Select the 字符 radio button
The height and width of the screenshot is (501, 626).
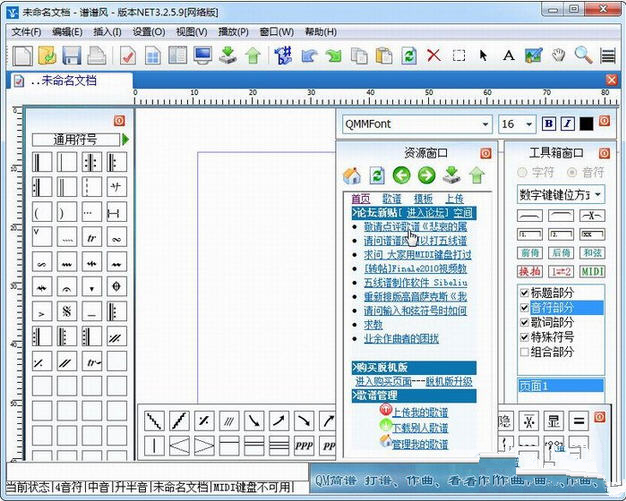524,173
